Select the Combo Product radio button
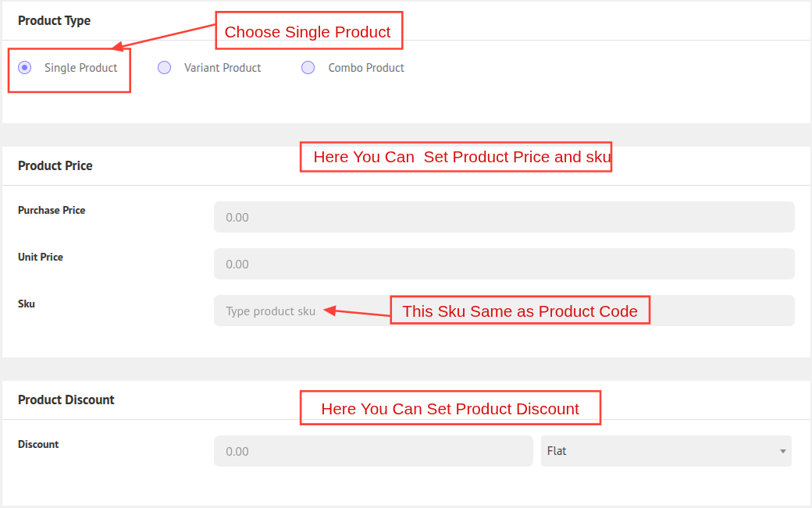This screenshot has width=812, height=508. coord(308,68)
